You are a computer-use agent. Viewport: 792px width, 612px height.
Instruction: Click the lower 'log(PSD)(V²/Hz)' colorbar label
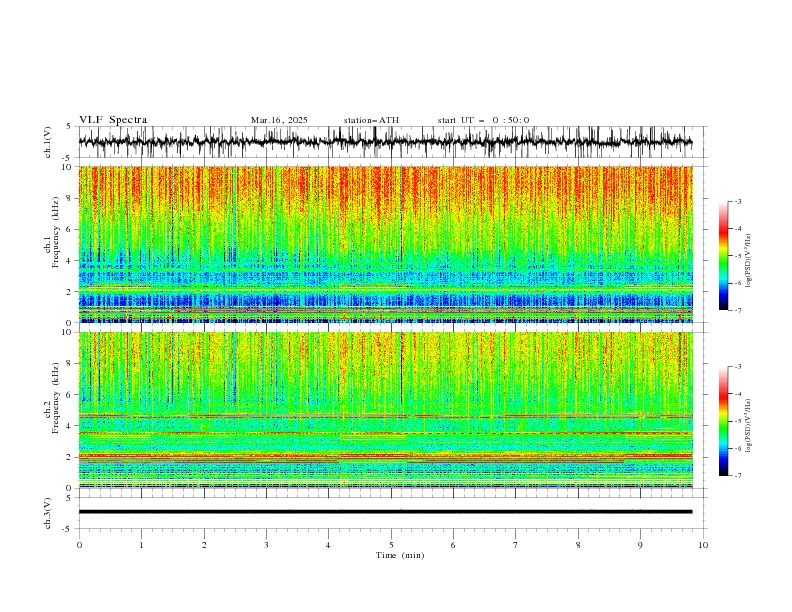coord(750,425)
